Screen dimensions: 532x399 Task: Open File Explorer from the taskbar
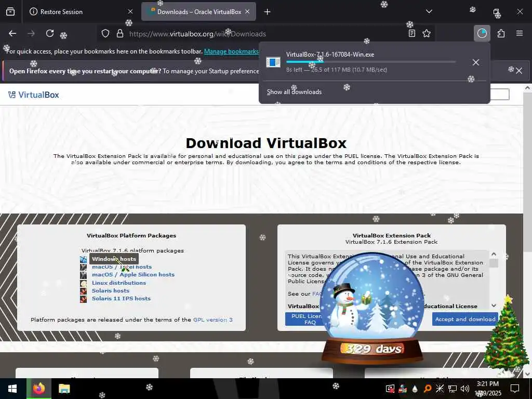pos(64,389)
